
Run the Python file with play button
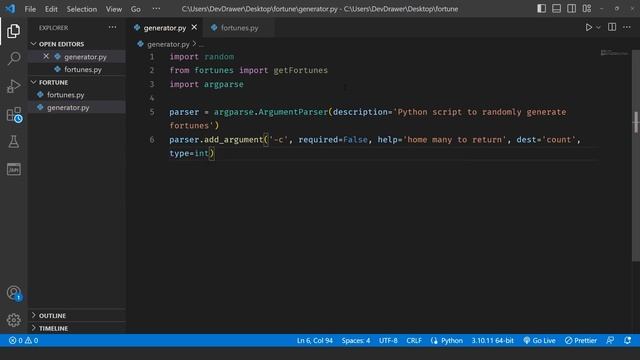click(x=589, y=27)
